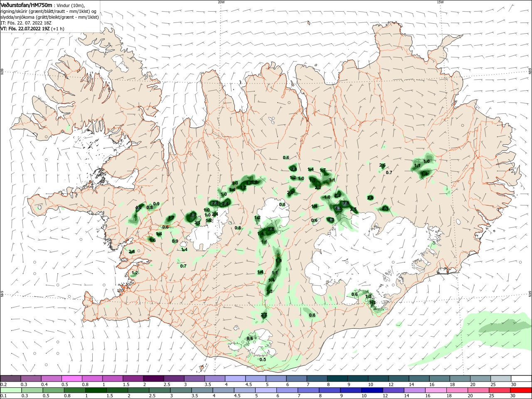Pick the coral red 25 swatch in lower legend

pos(499,390)
